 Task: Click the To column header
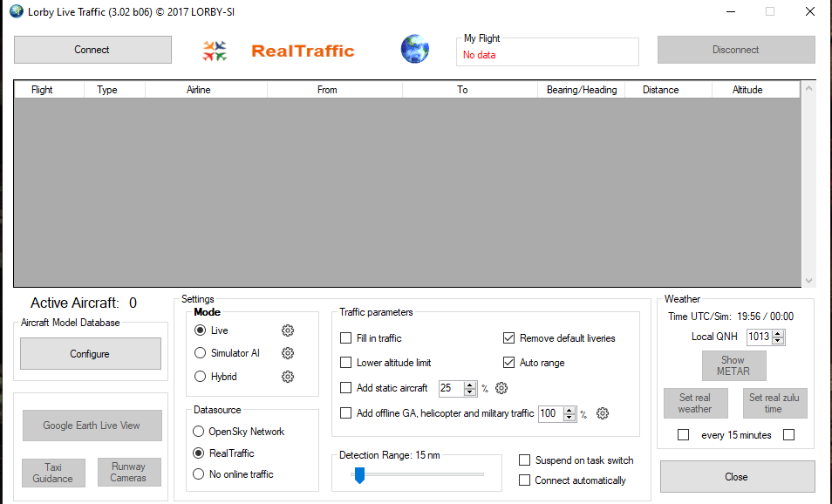[x=470, y=90]
